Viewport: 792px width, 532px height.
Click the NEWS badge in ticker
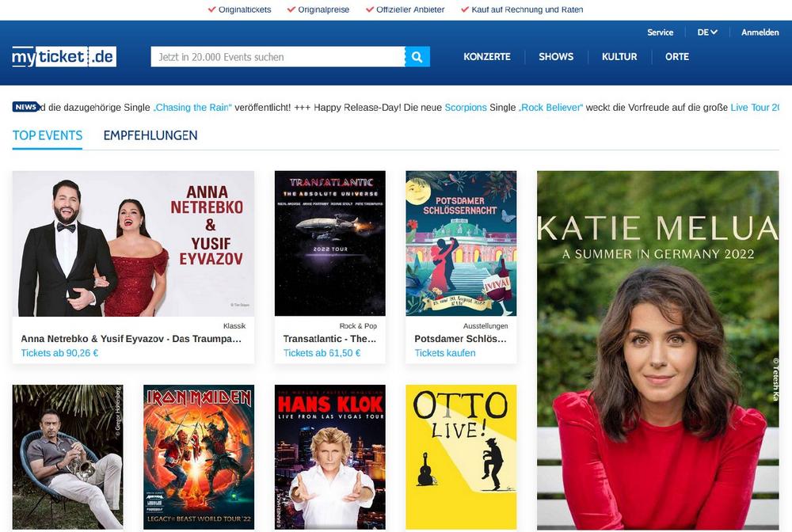26,107
